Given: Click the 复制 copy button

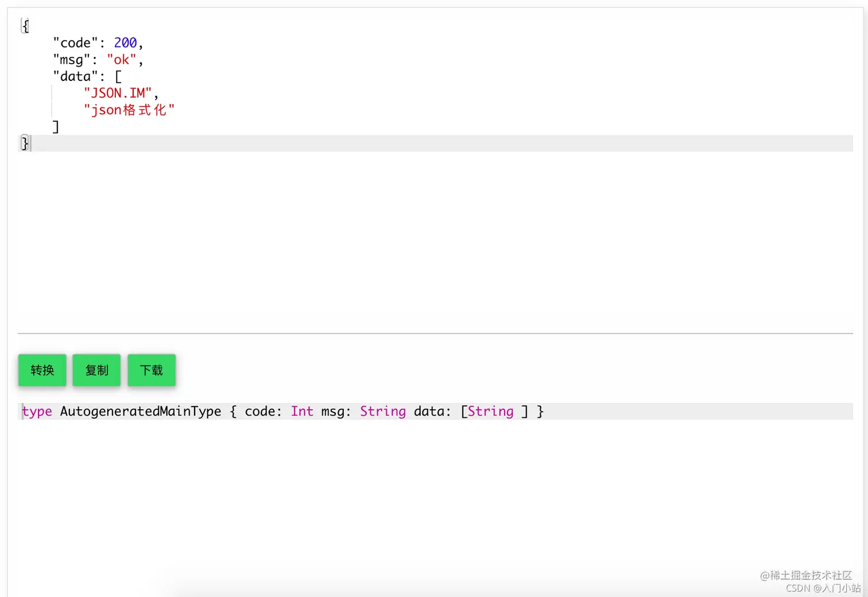Looking at the screenshot, I should (x=96, y=370).
